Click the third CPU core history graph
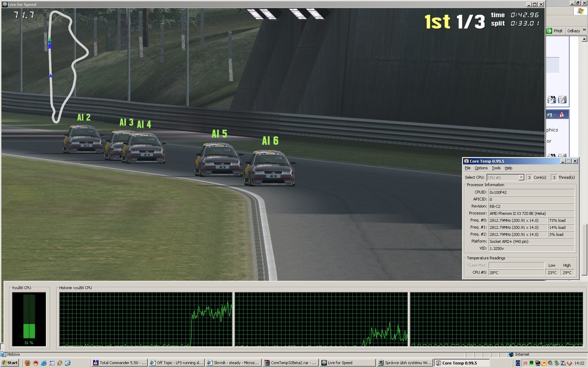The width and height of the screenshot is (588, 368). (x=497, y=319)
